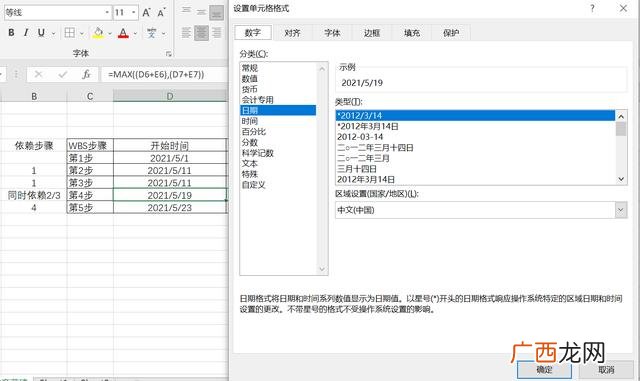Image resolution: width=640 pixels, height=381 pixels.
Task: Bottom align icon in ribbon
Action: pos(216,13)
